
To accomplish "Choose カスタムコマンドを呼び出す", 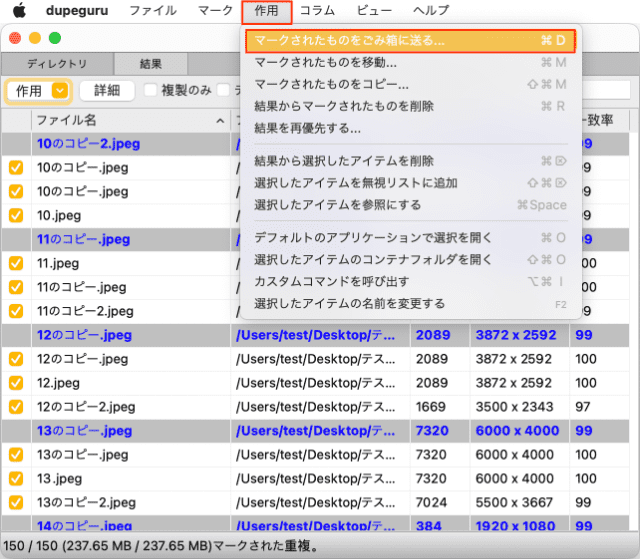I will coord(410,282).
